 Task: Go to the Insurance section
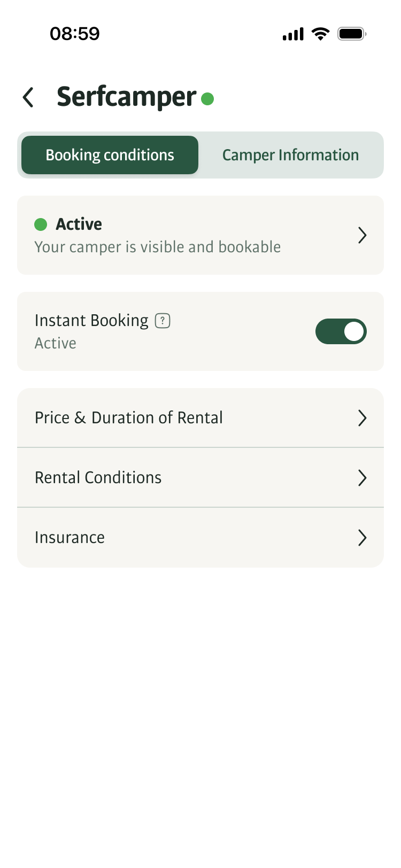(x=70, y=538)
